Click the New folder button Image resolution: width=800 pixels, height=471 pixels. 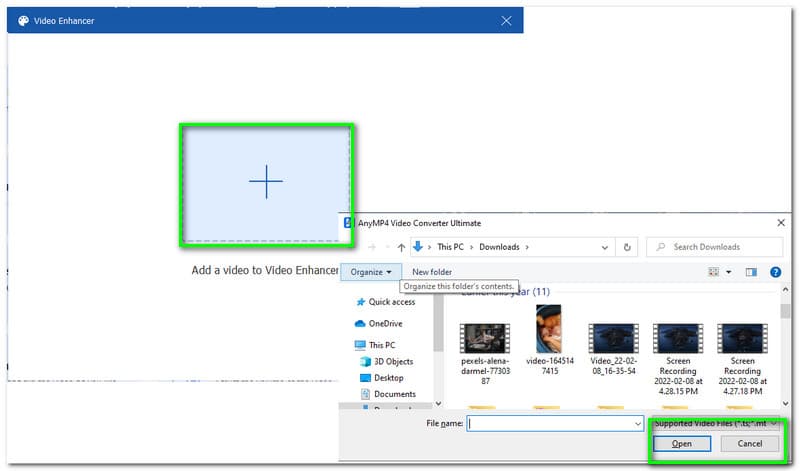tap(432, 272)
